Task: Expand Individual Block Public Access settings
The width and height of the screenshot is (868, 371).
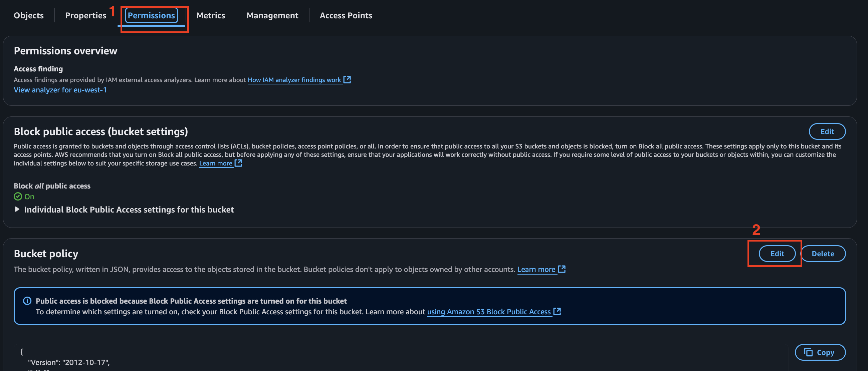Action: pyautogui.click(x=17, y=210)
